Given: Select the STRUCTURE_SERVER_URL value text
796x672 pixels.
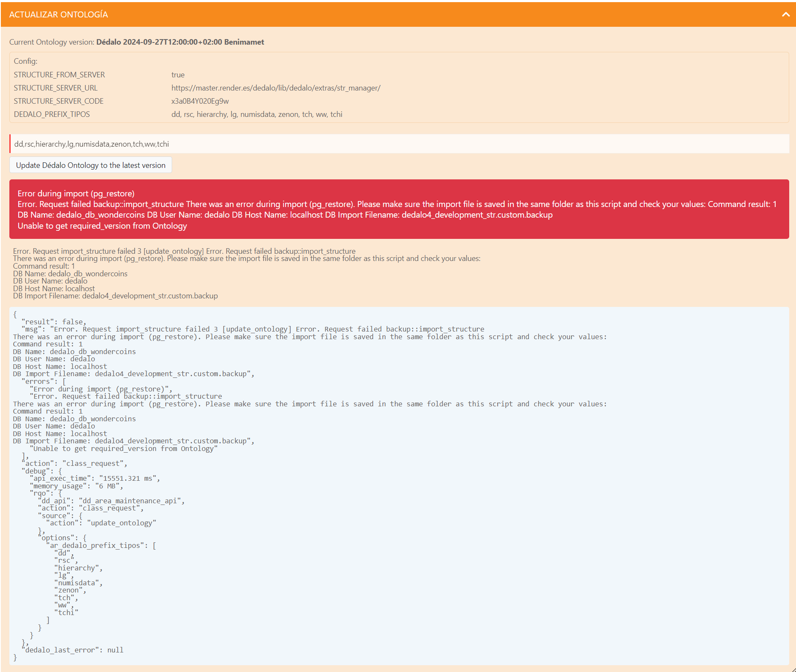Looking at the screenshot, I should 276,88.
